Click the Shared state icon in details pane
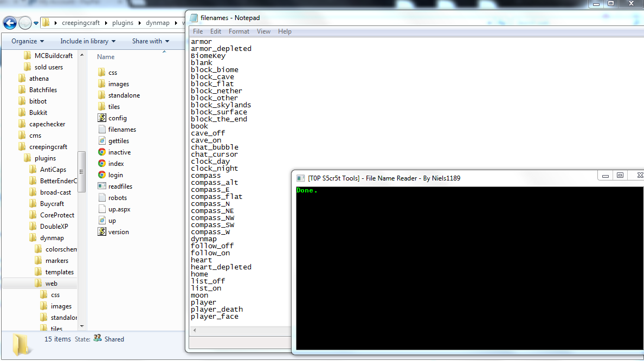This screenshot has height=361, width=644. (x=98, y=338)
